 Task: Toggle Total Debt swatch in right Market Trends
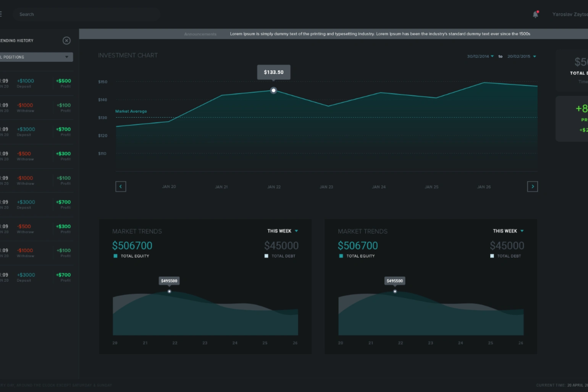click(492, 256)
